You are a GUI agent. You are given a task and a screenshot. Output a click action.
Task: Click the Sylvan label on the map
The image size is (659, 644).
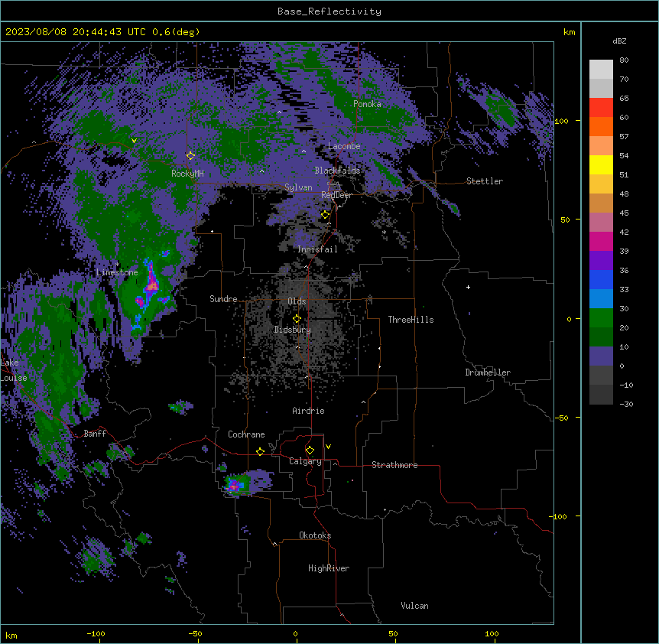tap(298, 187)
